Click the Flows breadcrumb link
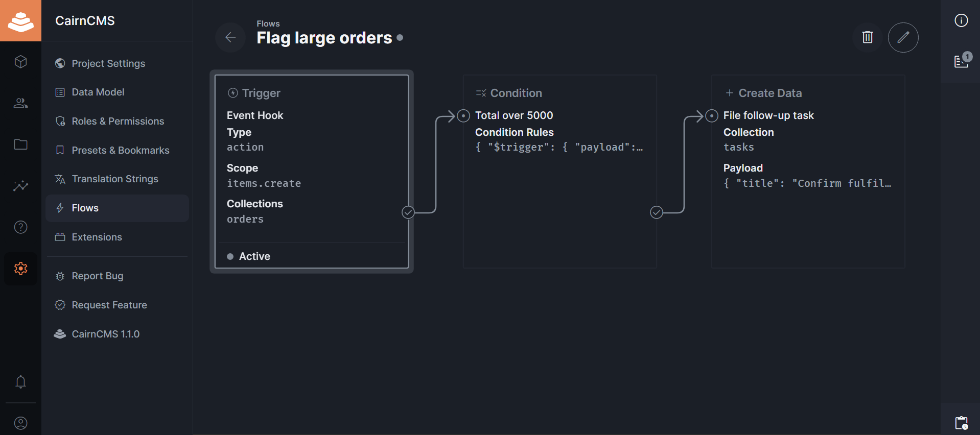The height and width of the screenshot is (435, 980). 268,23
